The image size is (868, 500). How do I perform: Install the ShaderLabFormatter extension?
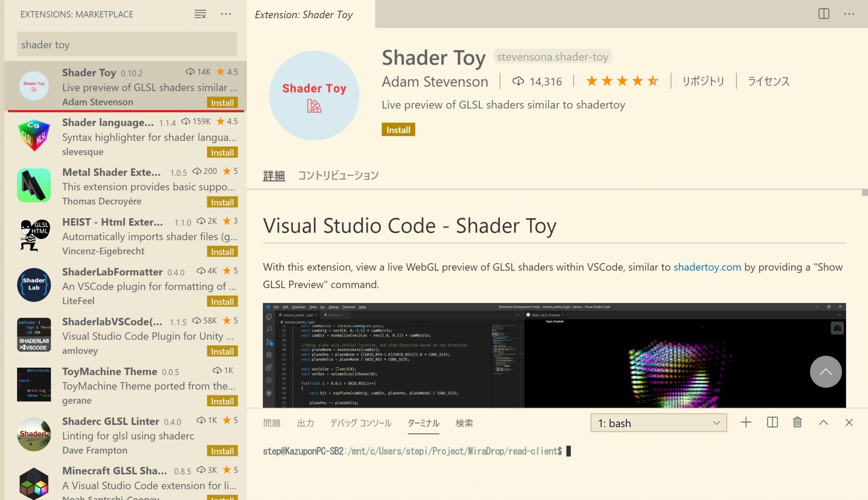click(x=222, y=302)
